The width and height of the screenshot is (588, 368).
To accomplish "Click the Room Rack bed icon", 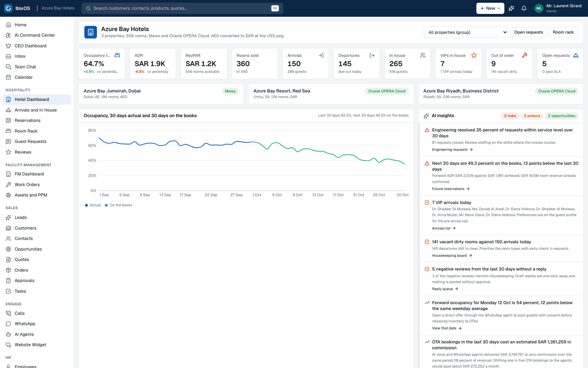I will point(9,131).
